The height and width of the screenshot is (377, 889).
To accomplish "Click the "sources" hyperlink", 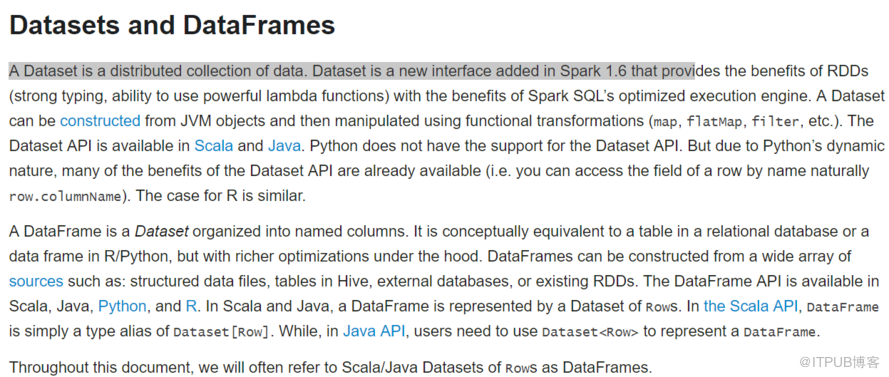I will pos(36,281).
